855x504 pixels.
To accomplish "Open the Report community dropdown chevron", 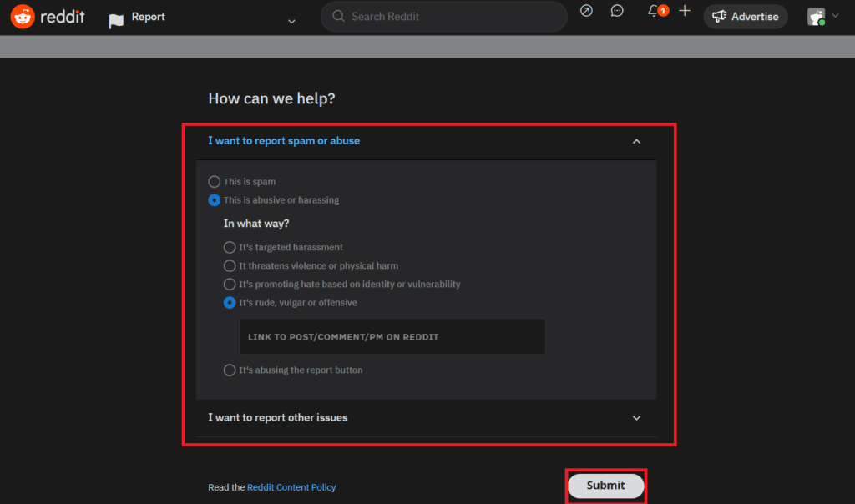I will (x=291, y=22).
